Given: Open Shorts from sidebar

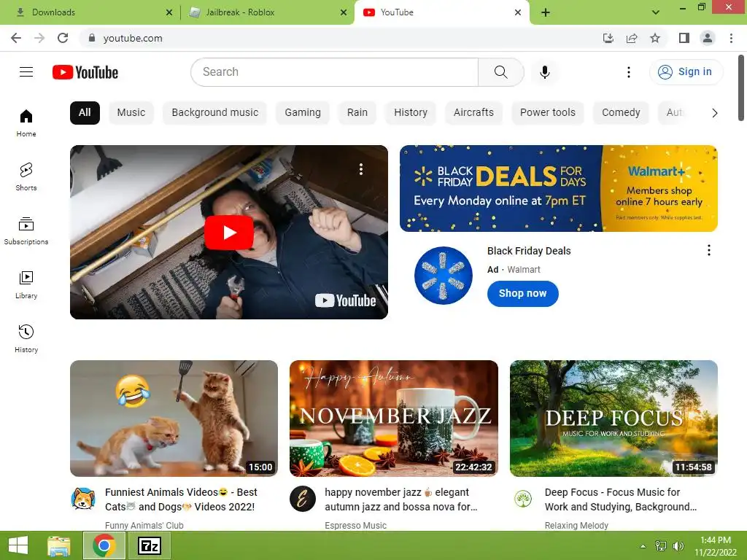Looking at the screenshot, I should click(26, 176).
